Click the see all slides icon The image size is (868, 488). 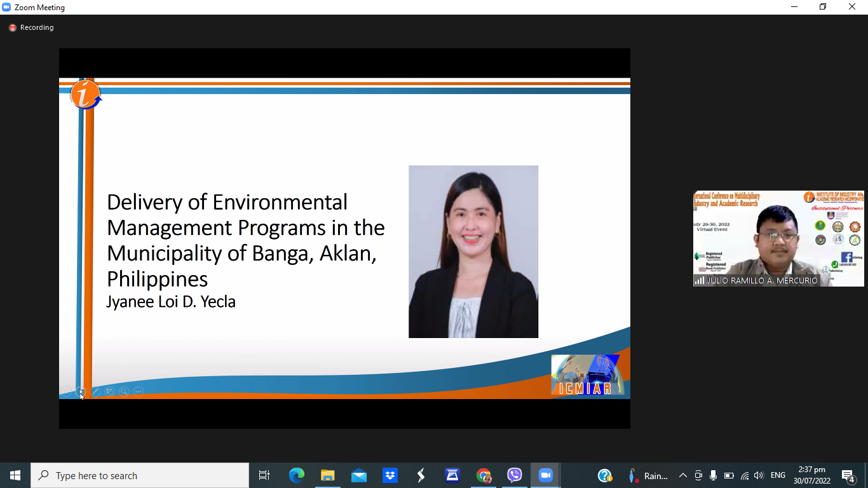point(109,391)
